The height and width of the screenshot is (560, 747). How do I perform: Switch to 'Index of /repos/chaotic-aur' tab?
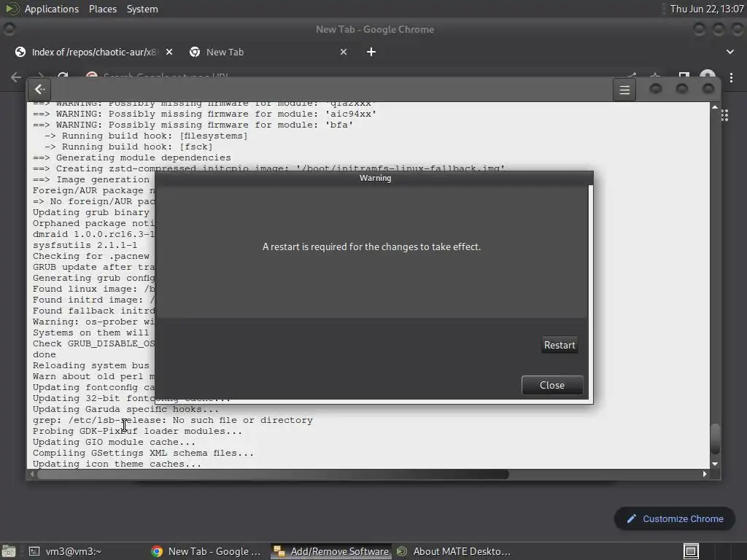94,52
